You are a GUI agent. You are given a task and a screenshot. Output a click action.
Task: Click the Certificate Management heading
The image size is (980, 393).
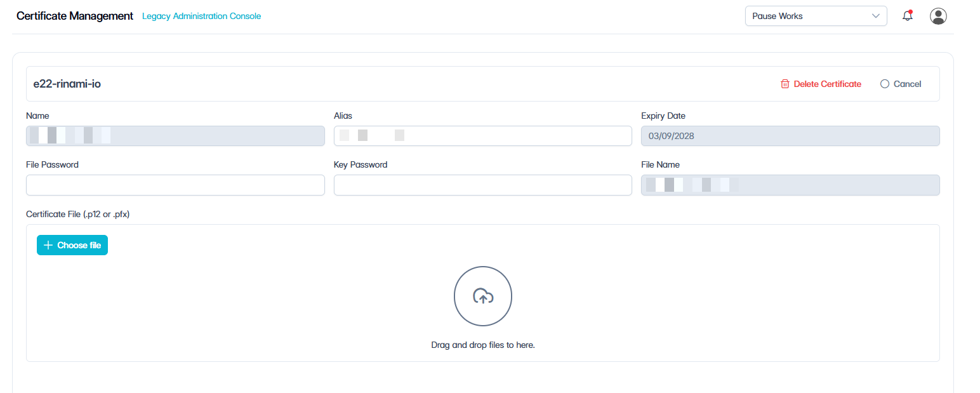tap(75, 16)
